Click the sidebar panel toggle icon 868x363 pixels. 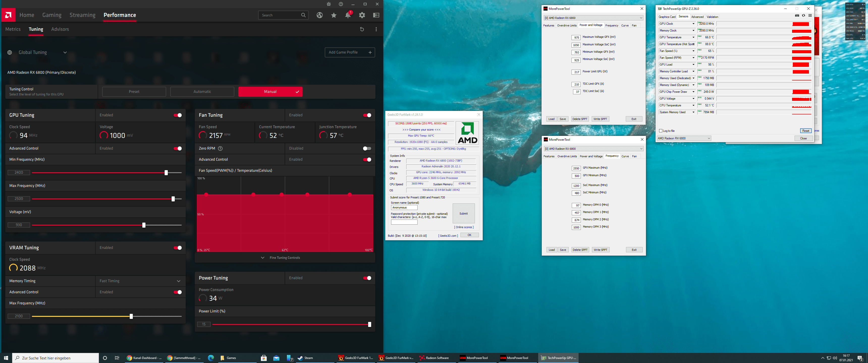pos(376,15)
